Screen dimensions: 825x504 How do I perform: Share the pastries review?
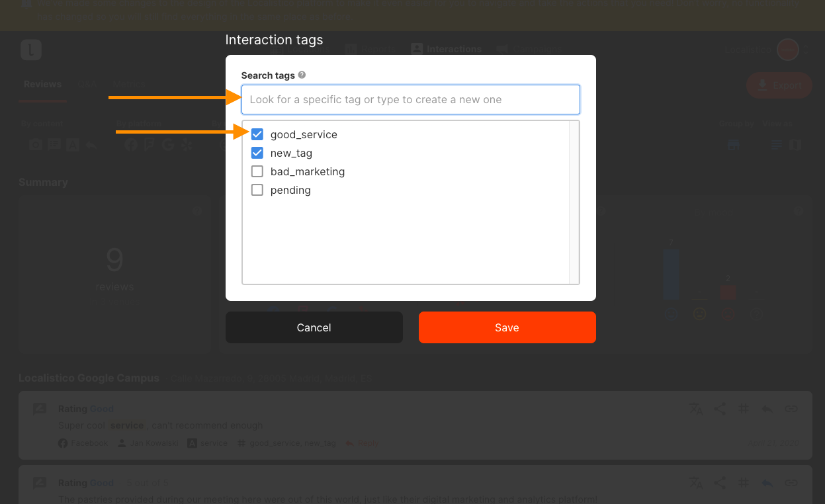[x=720, y=483]
